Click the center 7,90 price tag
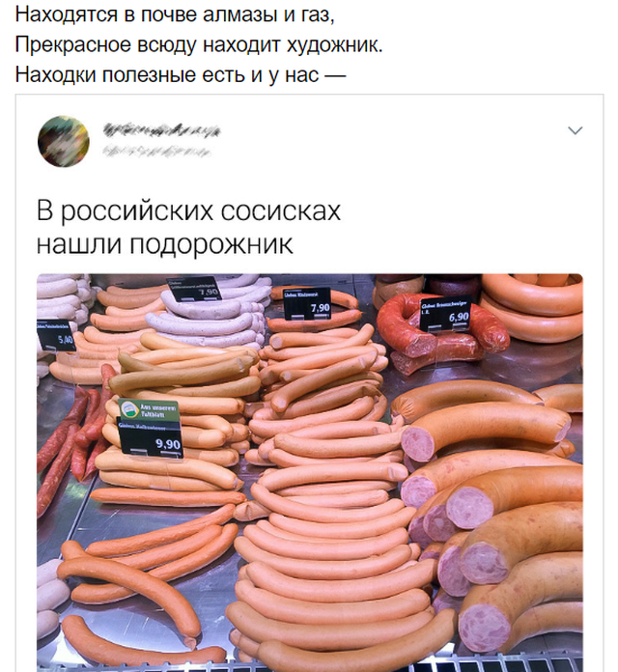 point(307,304)
